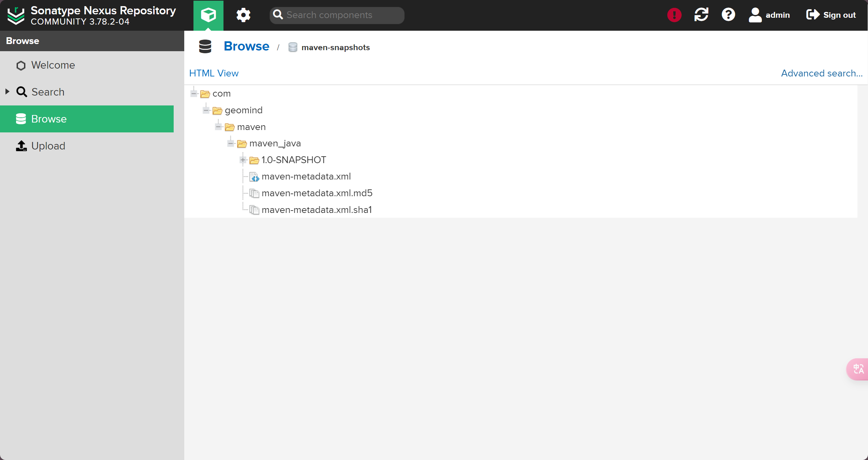868x460 pixels.
Task: Open Welcome in the sidebar
Action: [x=87, y=65]
